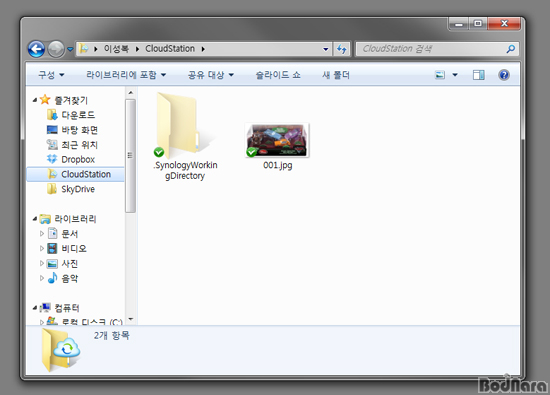Click the folder icon in the address bar
This screenshot has height=395, width=550.
click(83, 49)
